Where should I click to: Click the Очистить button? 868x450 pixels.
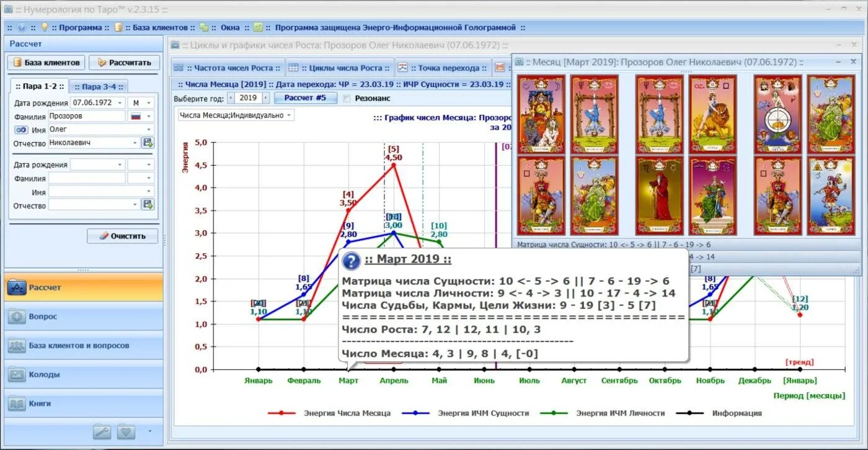pos(123,236)
